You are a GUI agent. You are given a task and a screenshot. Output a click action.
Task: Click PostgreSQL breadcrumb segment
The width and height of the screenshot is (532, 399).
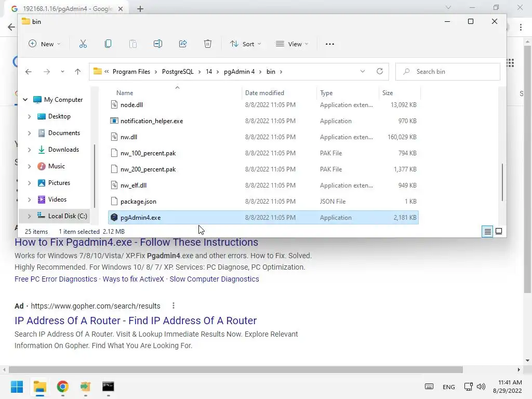pyautogui.click(x=178, y=72)
